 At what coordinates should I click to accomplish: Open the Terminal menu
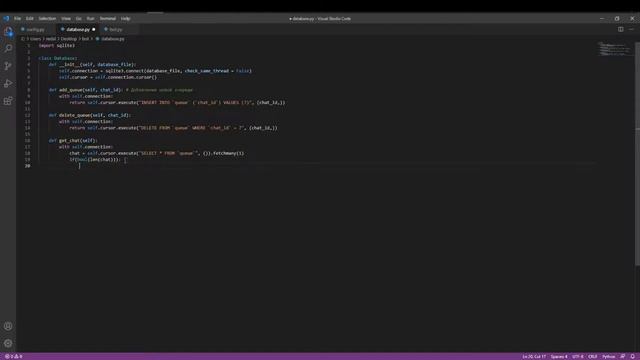coord(108,18)
